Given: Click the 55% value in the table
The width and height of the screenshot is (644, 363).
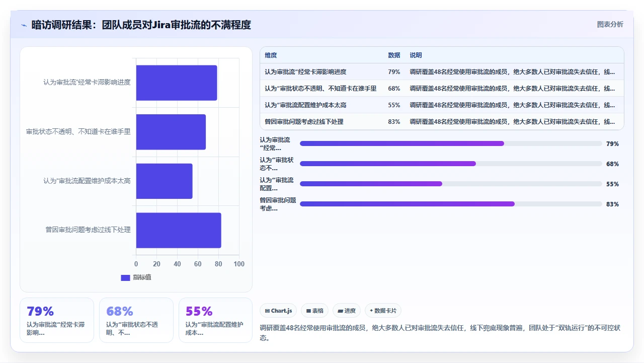Looking at the screenshot, I should 394,105.
